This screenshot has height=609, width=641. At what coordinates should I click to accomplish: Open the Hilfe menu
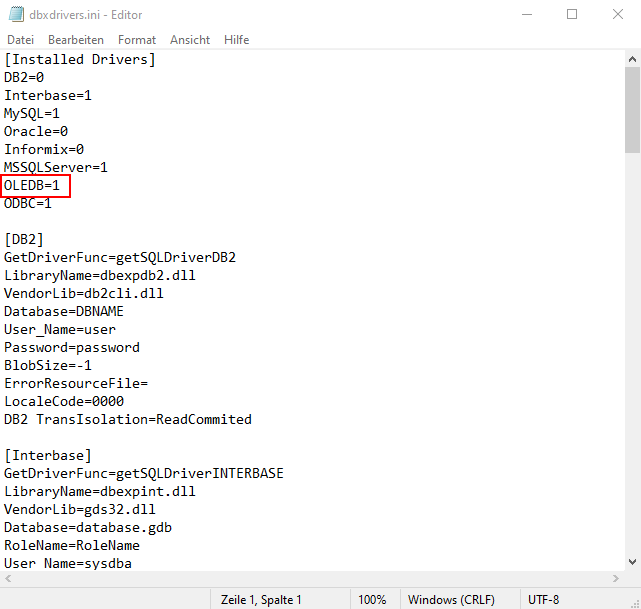pyautogui.click(x=237, y=40)
